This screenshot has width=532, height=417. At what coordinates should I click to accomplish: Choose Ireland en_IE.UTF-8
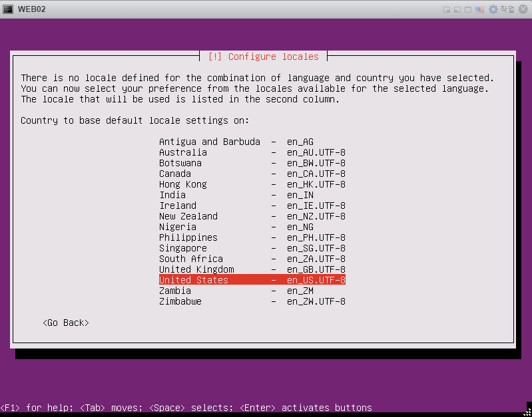[252, 206]
